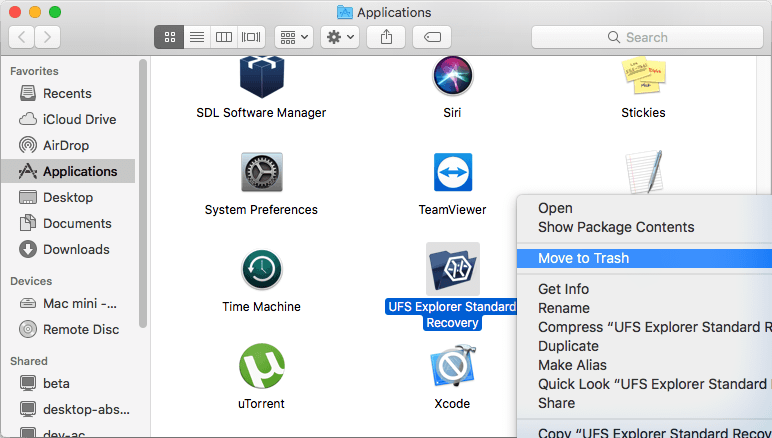Open the item arrangement dropdown
Viewport: 772px width, 438px height.
click(x=293, y=37)
